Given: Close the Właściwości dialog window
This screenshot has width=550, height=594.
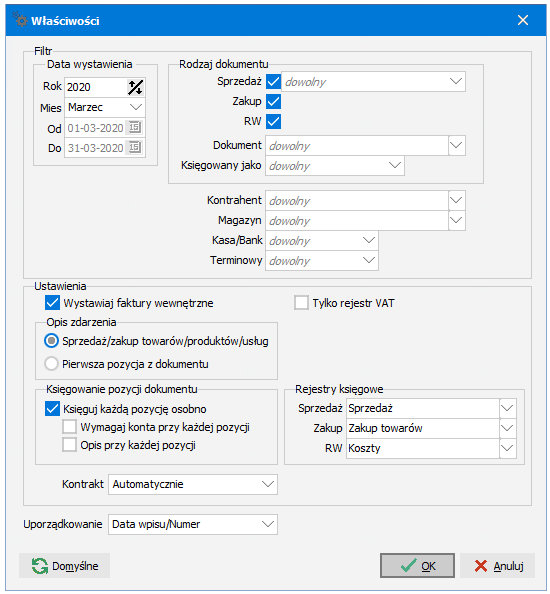Looking at the screenshot, I should point(523,20).
